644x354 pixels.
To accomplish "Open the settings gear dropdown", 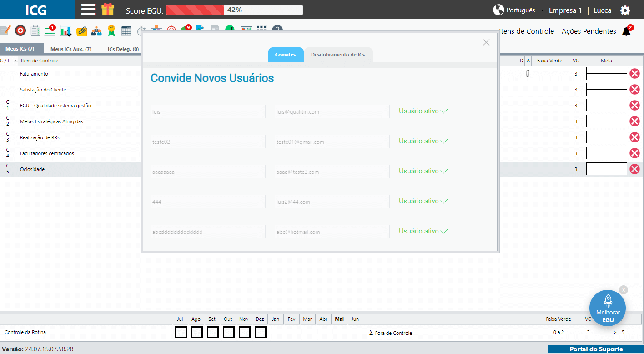I will [x=626, y=10].
